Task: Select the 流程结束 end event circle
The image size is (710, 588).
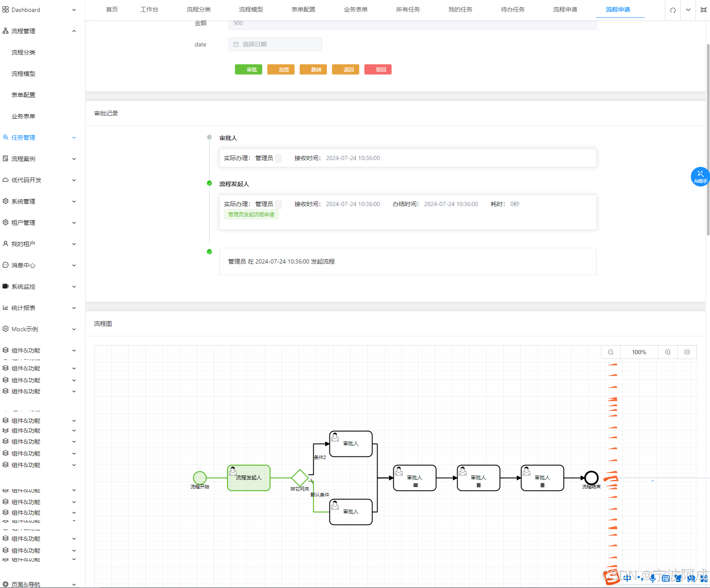Action: coord(591,478)
